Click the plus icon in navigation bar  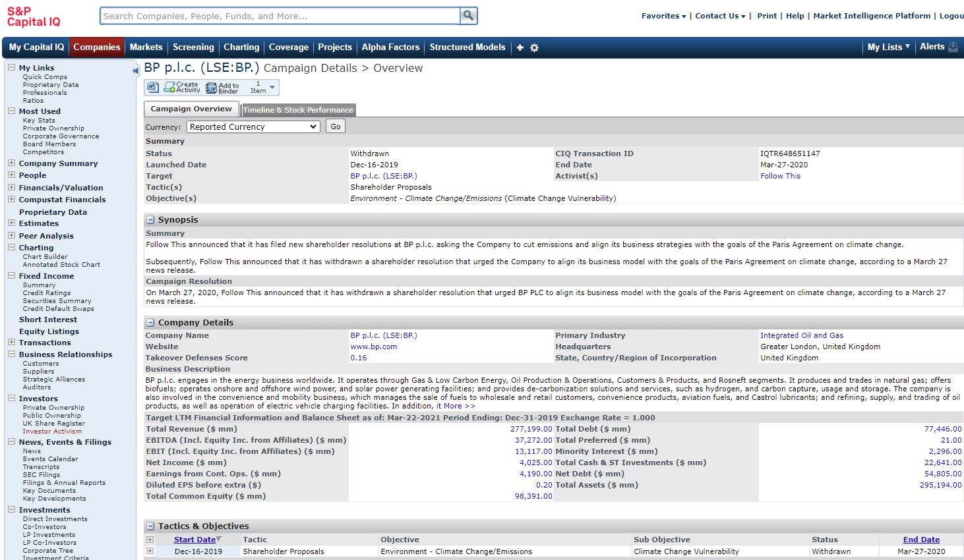coord(520,47)
